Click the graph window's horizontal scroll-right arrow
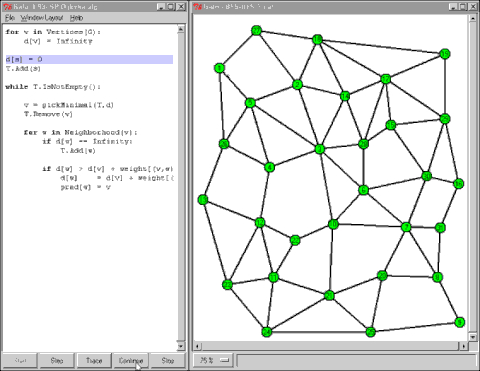Viewport: 480px width, 371px height. pos(464,346)
